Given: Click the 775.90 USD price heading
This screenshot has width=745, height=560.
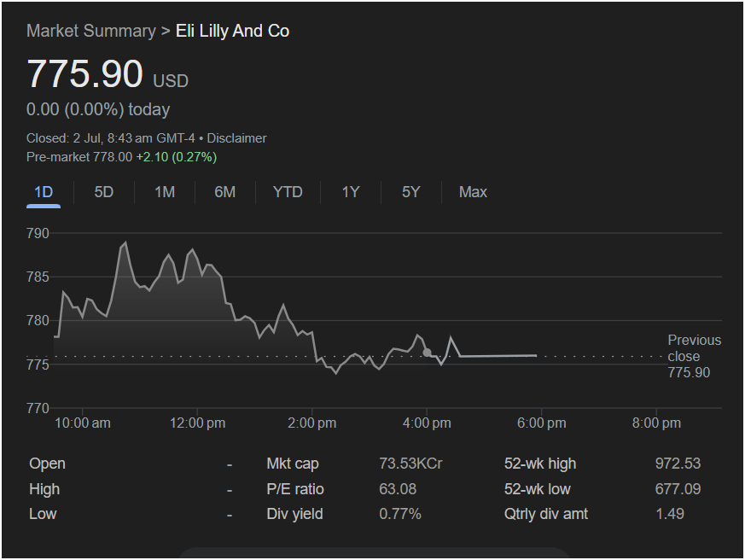Looking at the screenshot, I should pos(108,74).
